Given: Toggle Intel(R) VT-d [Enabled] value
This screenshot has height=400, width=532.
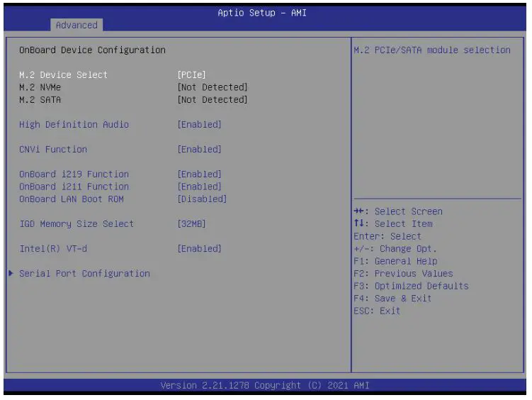Looking at the screenshot, I should tap(200, 249).
